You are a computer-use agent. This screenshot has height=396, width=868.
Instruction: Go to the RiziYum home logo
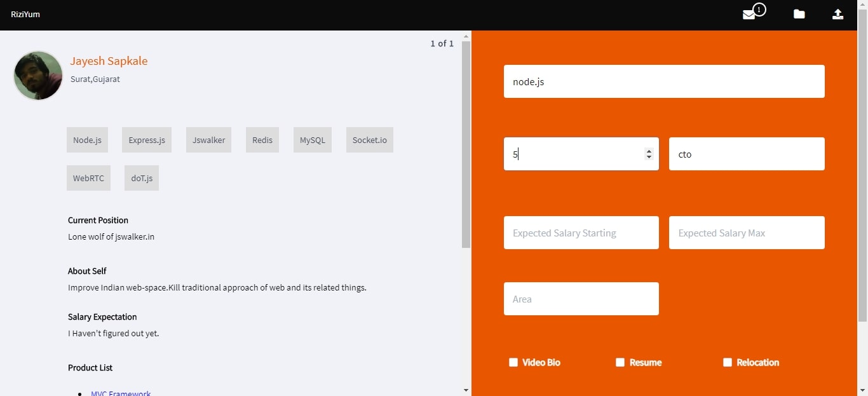pyautogui.click(x=25, y=14)
